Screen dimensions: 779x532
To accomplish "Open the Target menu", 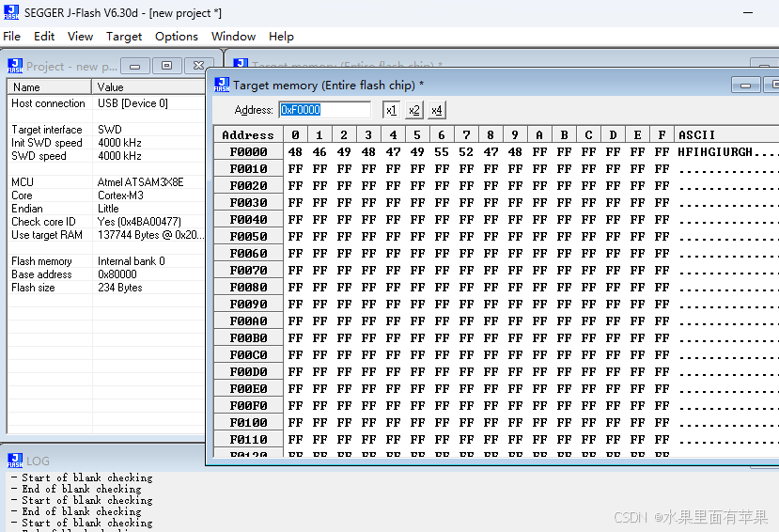I will point(124,37).
